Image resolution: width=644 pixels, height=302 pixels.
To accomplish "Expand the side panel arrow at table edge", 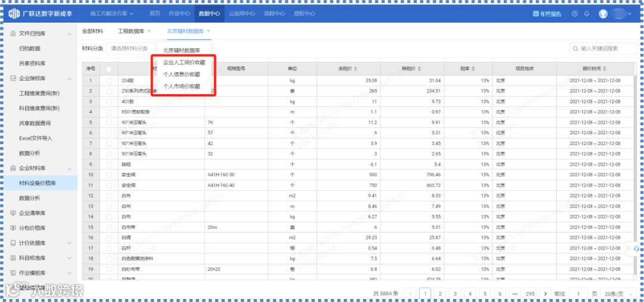I will pos(630,248).
